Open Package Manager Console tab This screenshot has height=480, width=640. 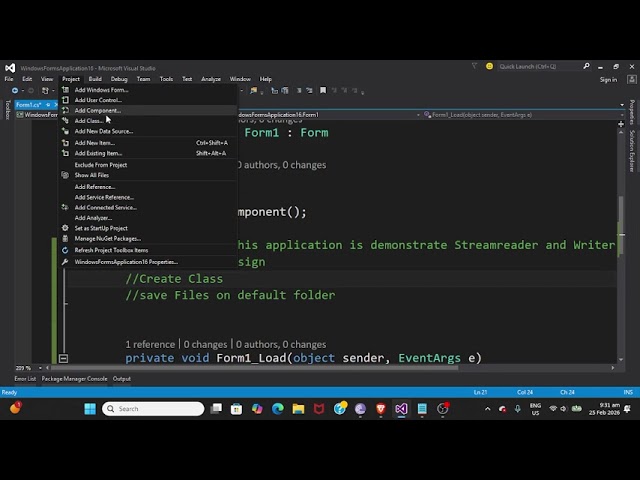pyautogui.click(x=74, y=379)
